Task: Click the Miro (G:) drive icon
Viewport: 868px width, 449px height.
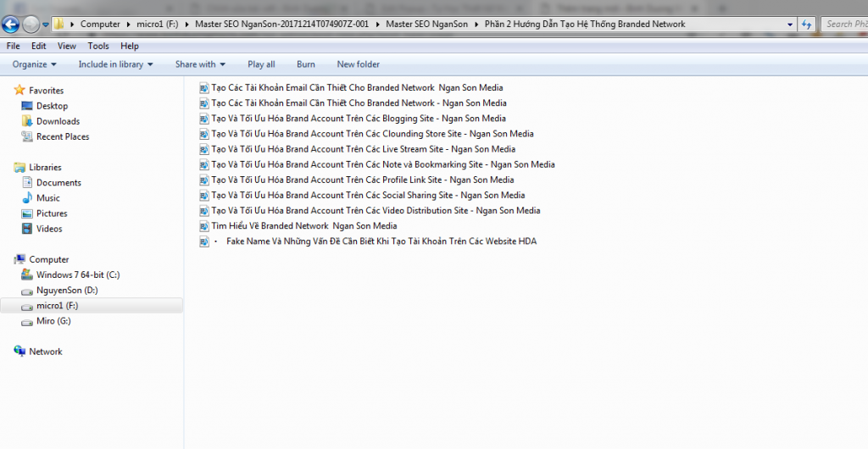Action: (26, 321)
